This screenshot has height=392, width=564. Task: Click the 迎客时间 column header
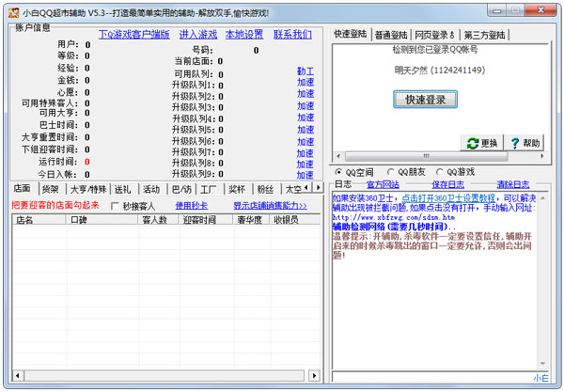point(206,220)
